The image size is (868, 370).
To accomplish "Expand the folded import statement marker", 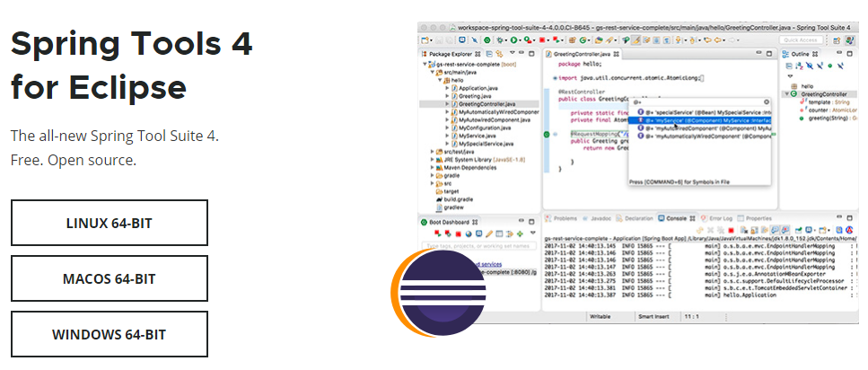I will 555,78.
